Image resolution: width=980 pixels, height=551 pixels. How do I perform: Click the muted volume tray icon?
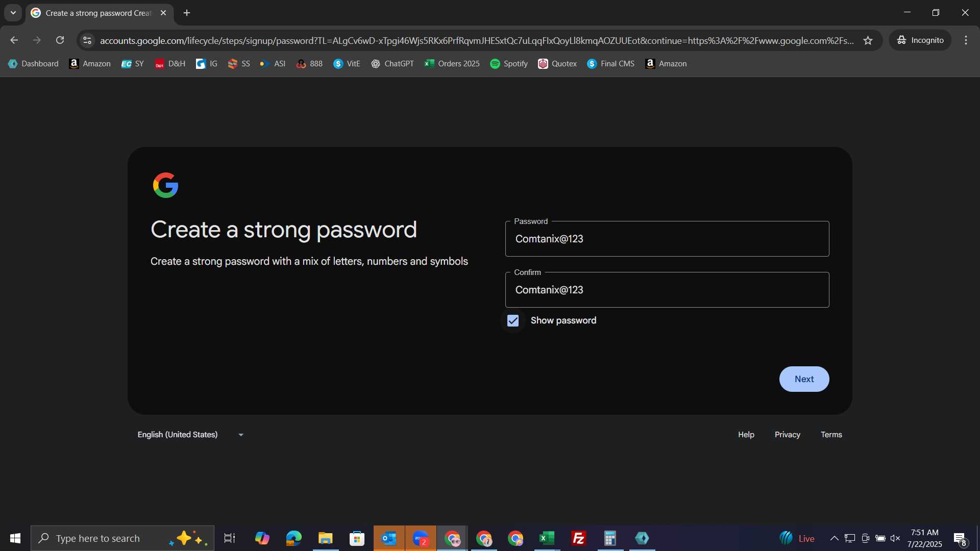tap(895, 538)
